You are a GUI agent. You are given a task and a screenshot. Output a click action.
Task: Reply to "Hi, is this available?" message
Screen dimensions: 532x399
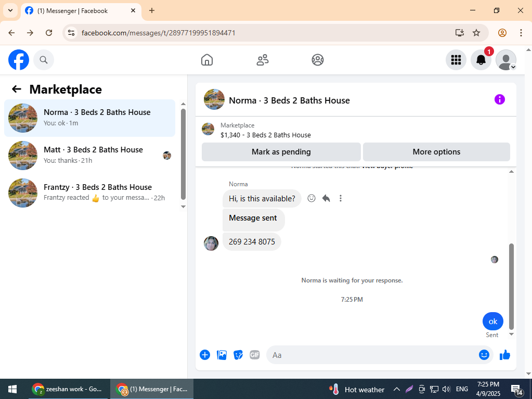coord(326,198)
